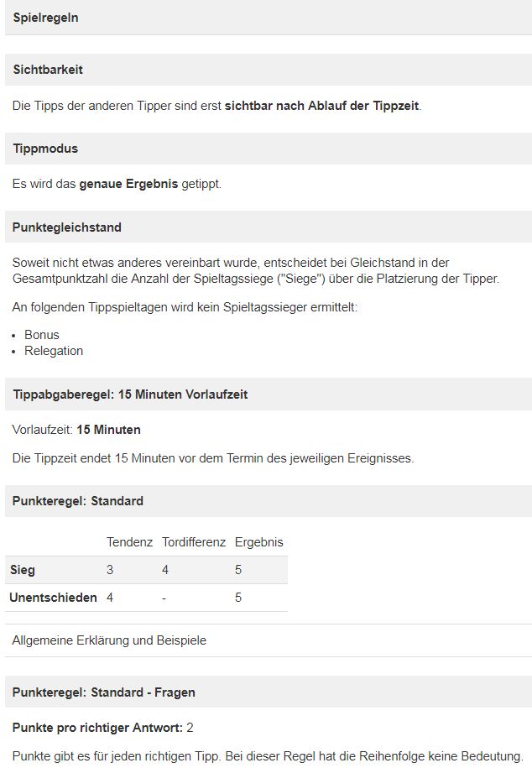The width and height of the screenshot is (532, 768).
Task: Select the Unentschieden row label
Action: click(53, 598)
